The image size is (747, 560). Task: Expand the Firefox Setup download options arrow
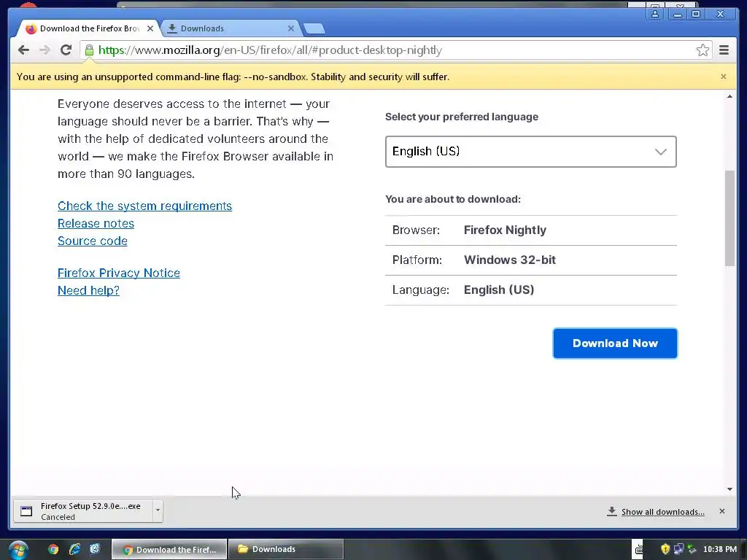pyautogui.click(x=158, y=511)
